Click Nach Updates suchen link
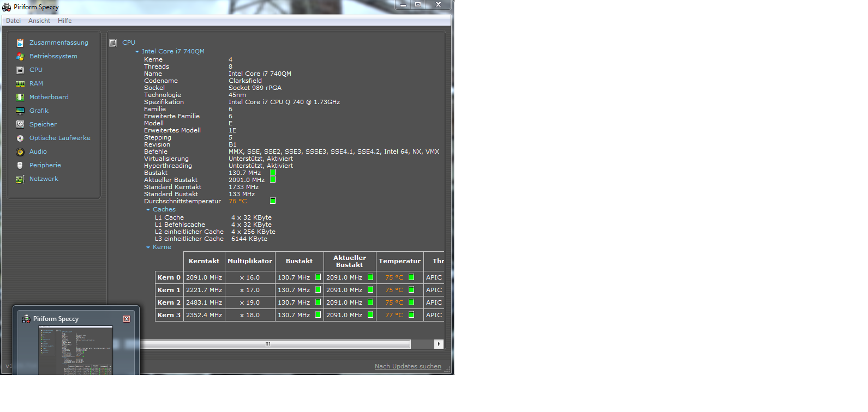 tap(408, 366)
